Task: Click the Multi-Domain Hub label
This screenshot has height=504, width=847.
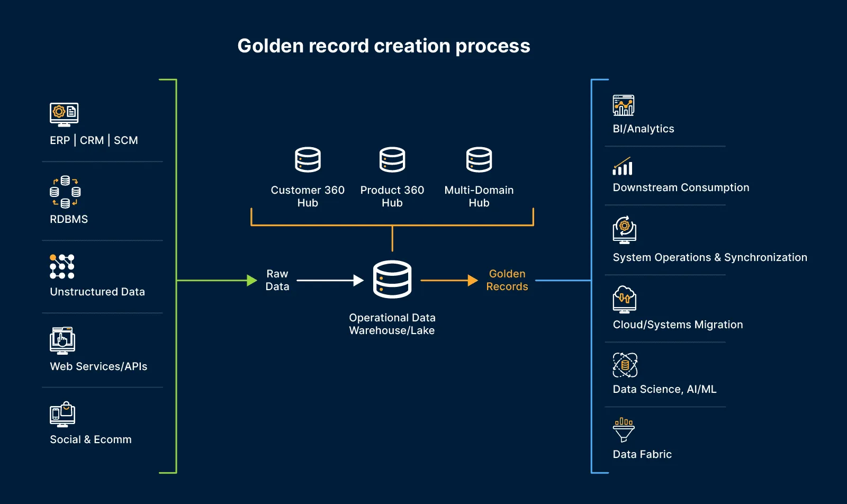Action: (x=479, y=196)
